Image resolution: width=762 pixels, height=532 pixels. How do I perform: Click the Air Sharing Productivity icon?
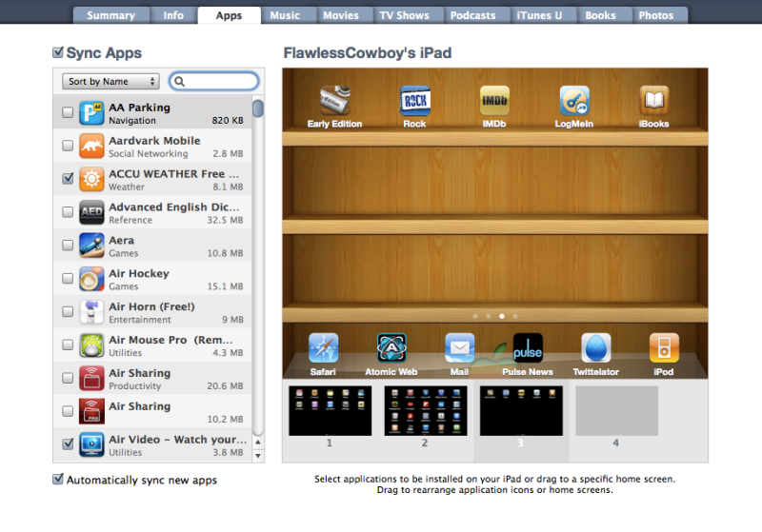91,378
